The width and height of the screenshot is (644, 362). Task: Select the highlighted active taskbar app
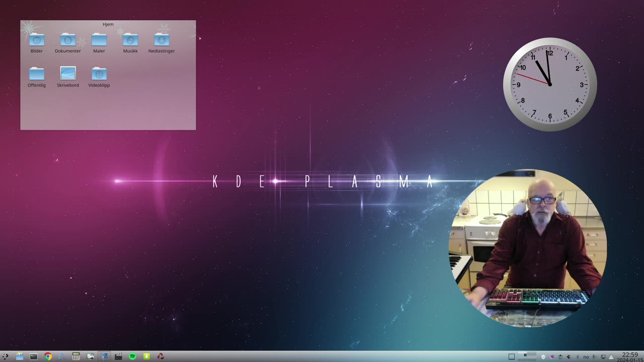pyautogui.click(x=105, y=356)
